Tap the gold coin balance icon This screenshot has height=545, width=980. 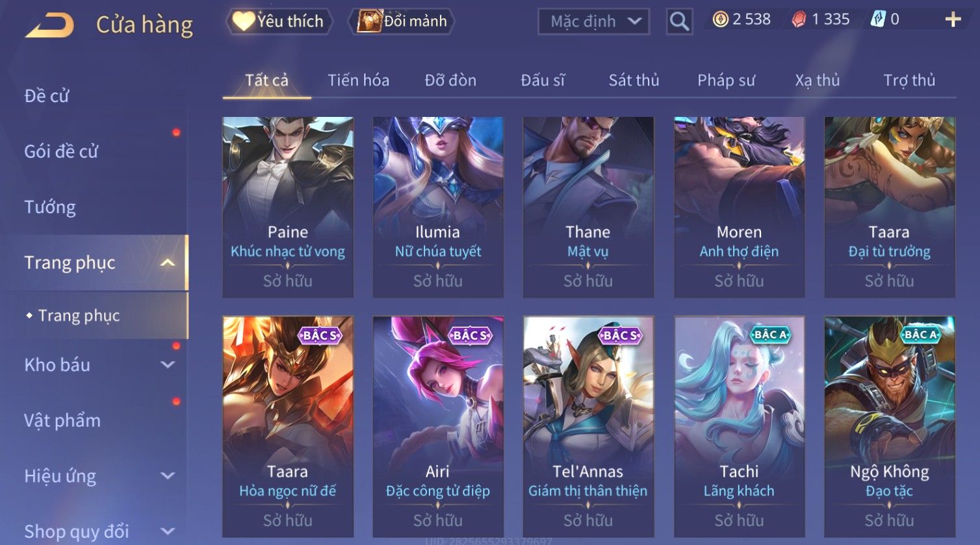720,20
